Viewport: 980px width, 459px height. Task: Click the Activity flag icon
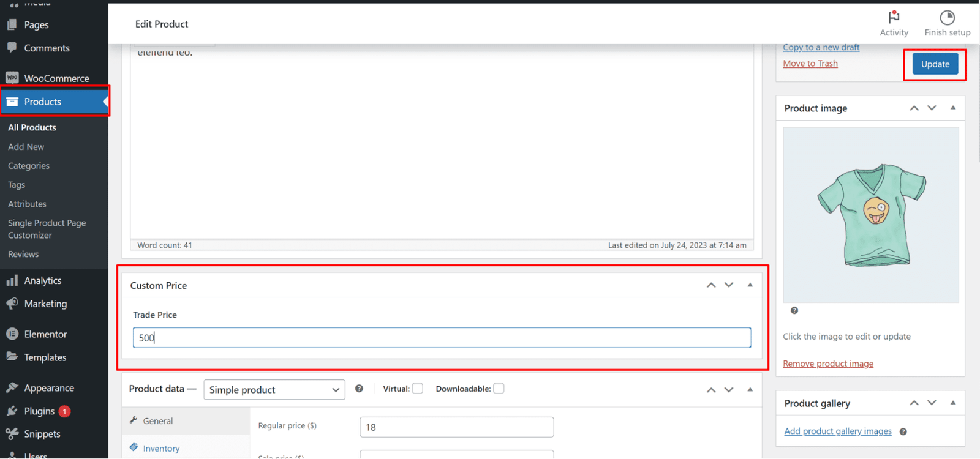[894, 17]
